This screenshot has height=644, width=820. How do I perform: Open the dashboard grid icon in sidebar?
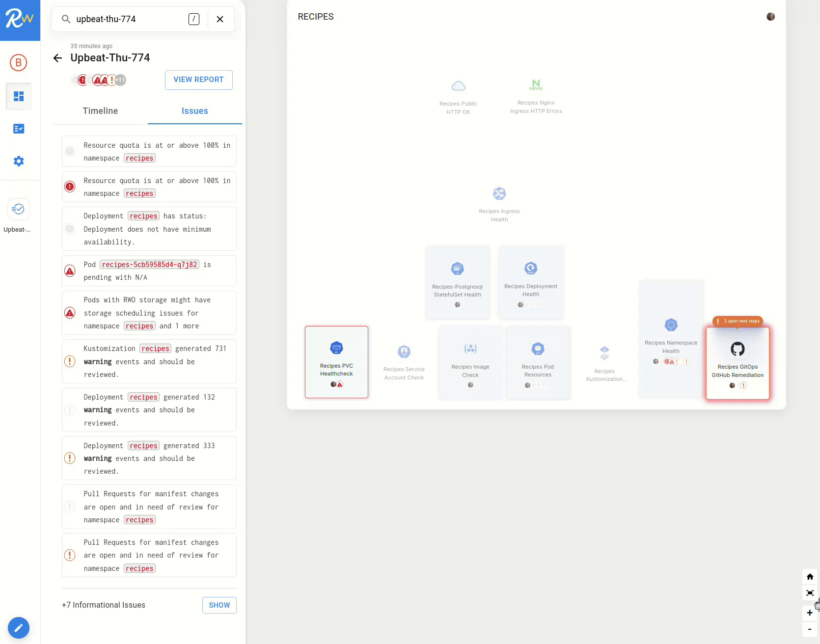click(19, 96)
